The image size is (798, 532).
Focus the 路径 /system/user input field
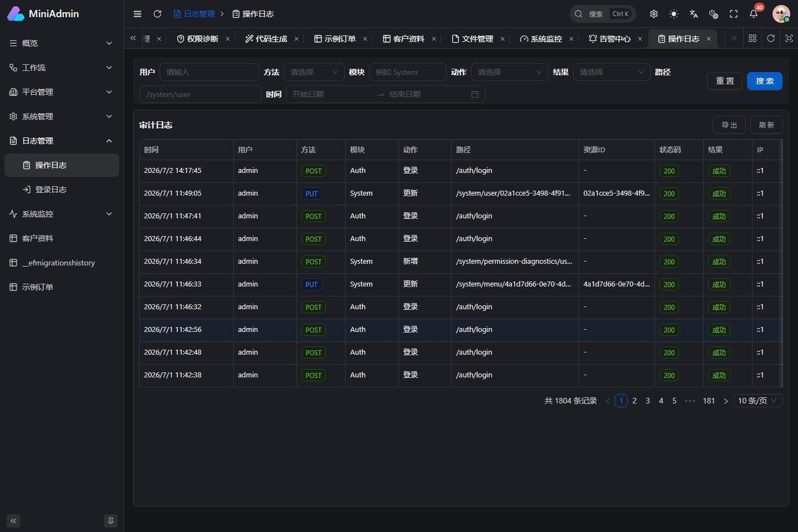pos(201,94)
